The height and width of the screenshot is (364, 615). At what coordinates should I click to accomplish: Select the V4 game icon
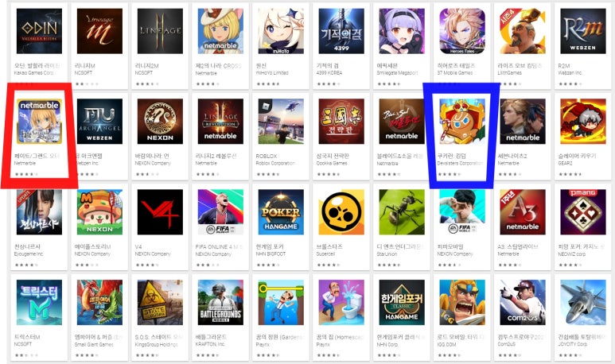coord(160,212)
